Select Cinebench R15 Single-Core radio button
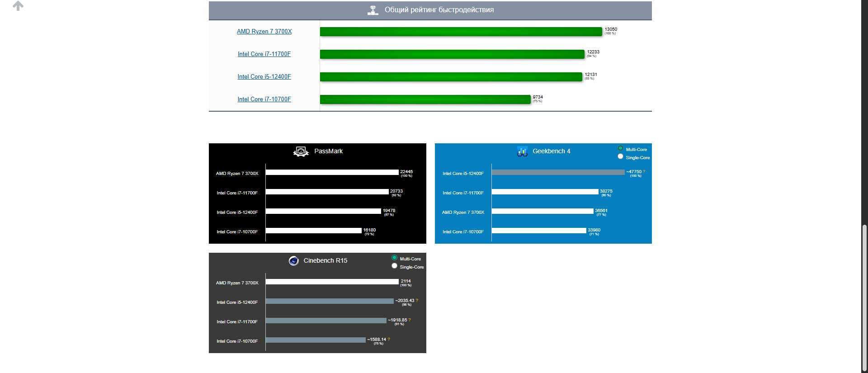The height and width of the screenshot is (373, 868). pyautogui.click(x=394, y=266)
